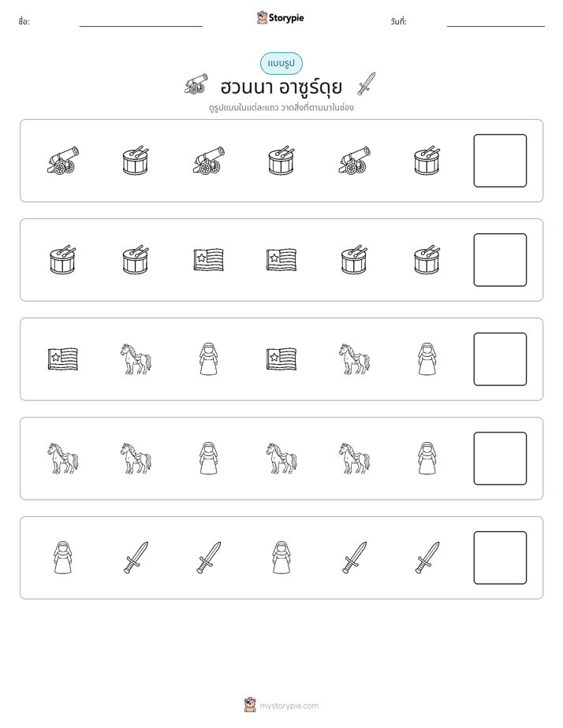Click the first horse in row three
This screenshot has height=728, width=563.
coord(136,359)
